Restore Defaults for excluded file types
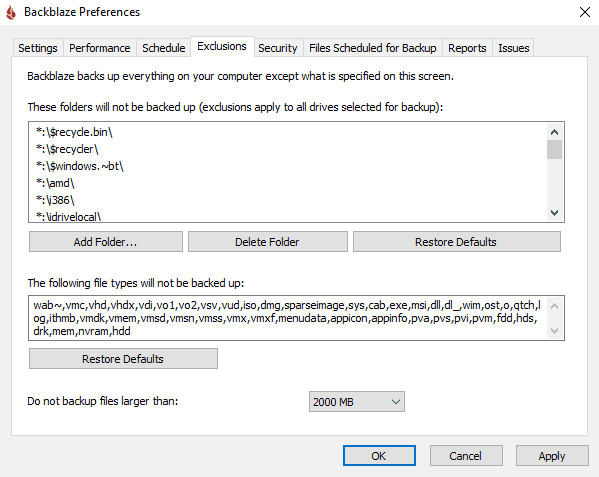 [x=123, y=359]
